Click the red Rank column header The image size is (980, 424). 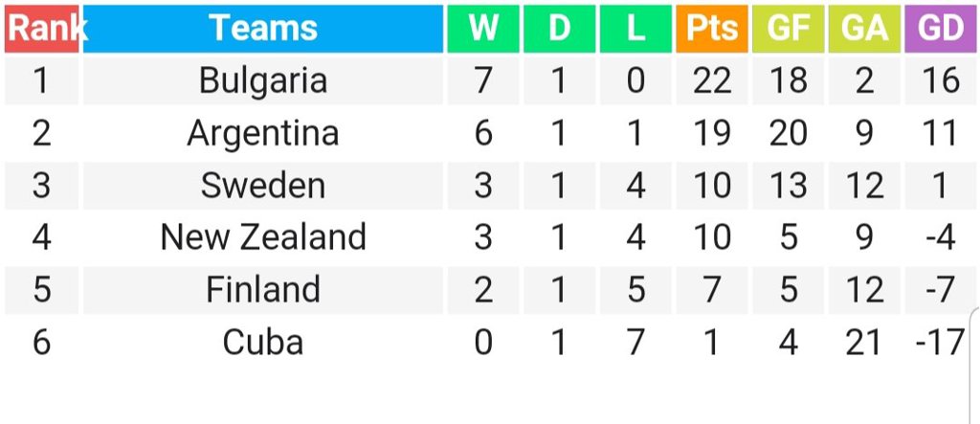click(41, 29)
